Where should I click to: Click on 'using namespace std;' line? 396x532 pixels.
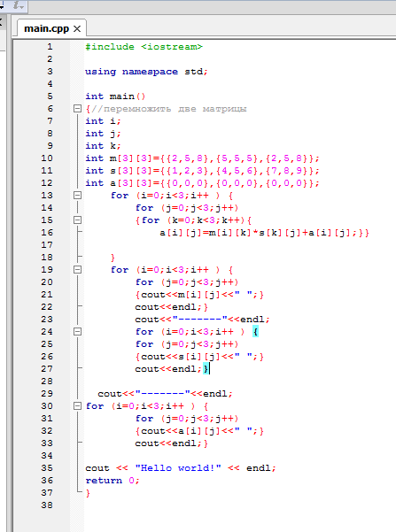point(146,72)
